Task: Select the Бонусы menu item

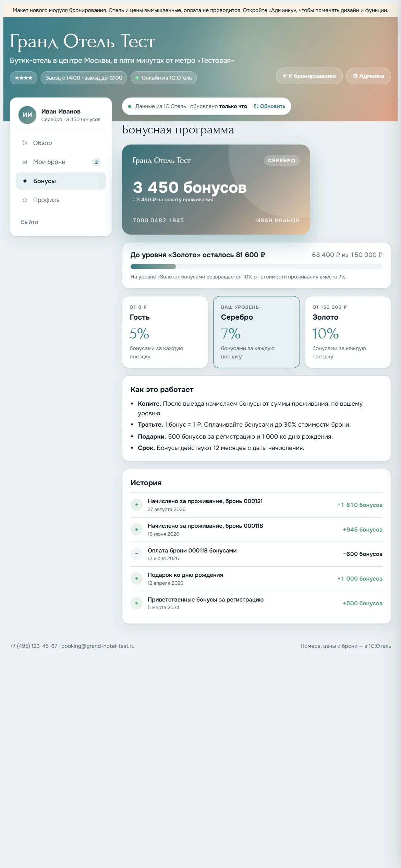Action: coord(61,181)
